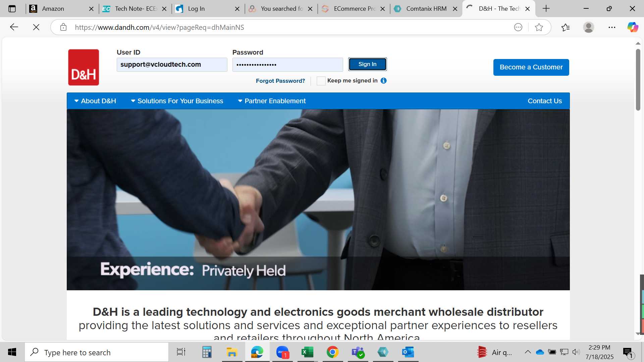Expand the Partner Enablement menu
The image size is (644, 362).
(272, 101)
